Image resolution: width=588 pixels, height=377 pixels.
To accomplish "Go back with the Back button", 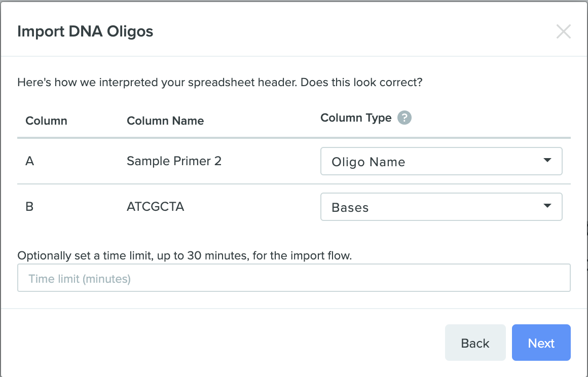I will pos(475,343).
